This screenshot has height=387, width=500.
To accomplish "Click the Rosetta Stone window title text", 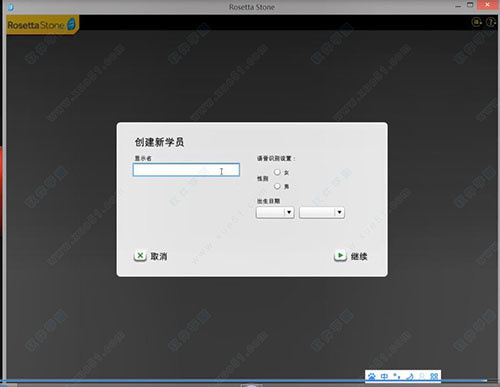I will pos(252,7).
